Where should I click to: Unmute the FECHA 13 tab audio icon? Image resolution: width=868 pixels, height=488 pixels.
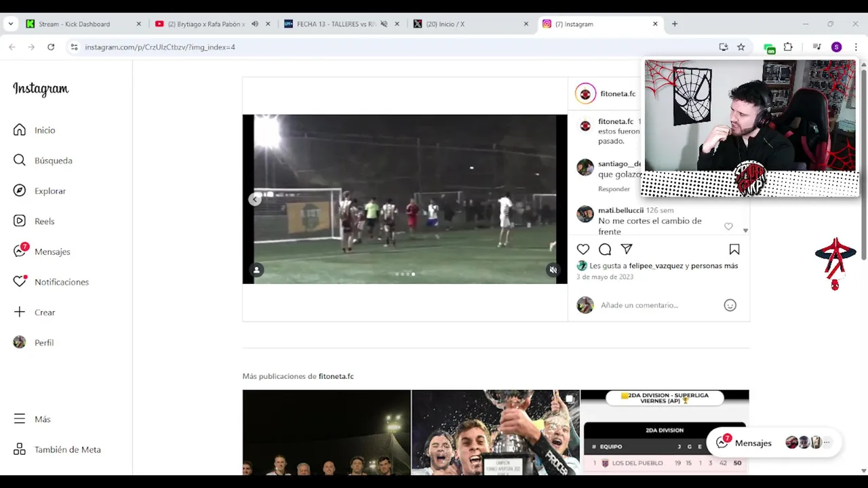(x=384, y=24)
